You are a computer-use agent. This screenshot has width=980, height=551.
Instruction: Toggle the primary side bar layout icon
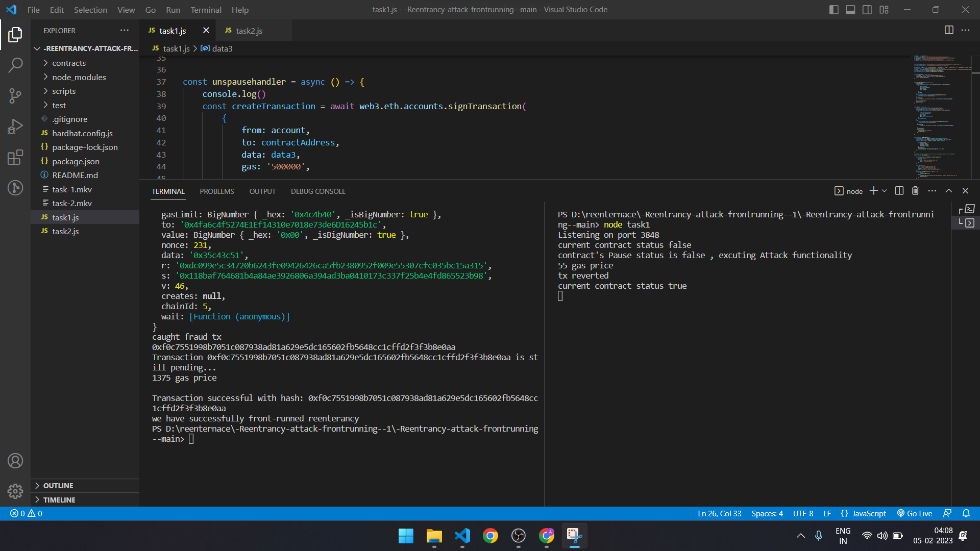coord(834,10)
